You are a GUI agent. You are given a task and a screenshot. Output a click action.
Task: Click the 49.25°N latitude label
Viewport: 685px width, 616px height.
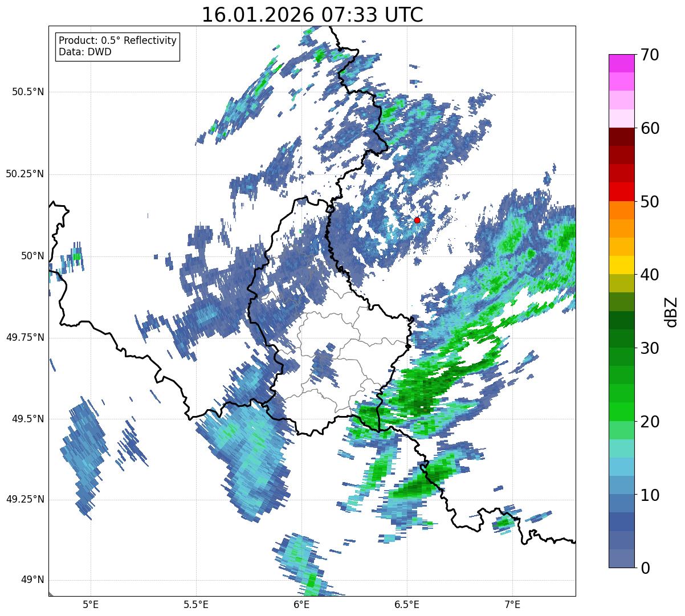[x=25, y=500]
